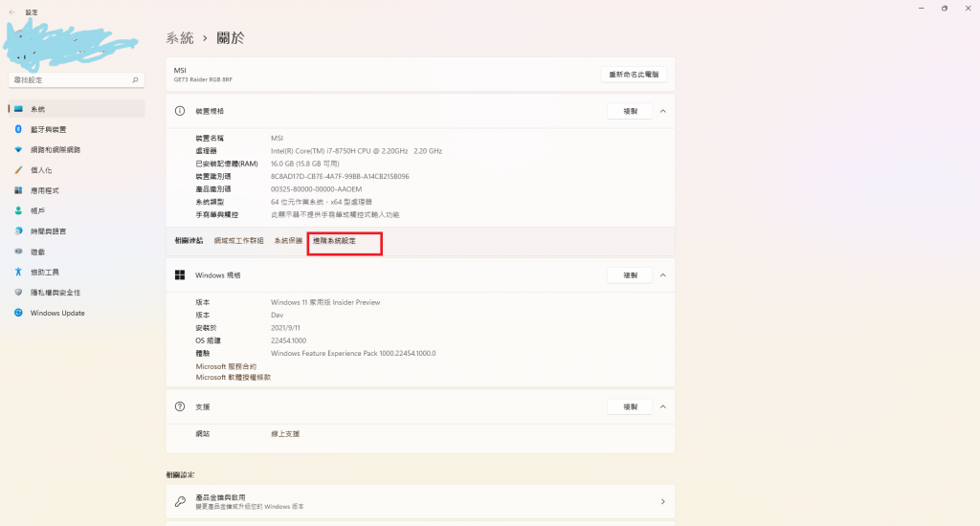980x526 pixels.
Task: Open 系統 in the sidebar
Action: [x=77, y=109]
